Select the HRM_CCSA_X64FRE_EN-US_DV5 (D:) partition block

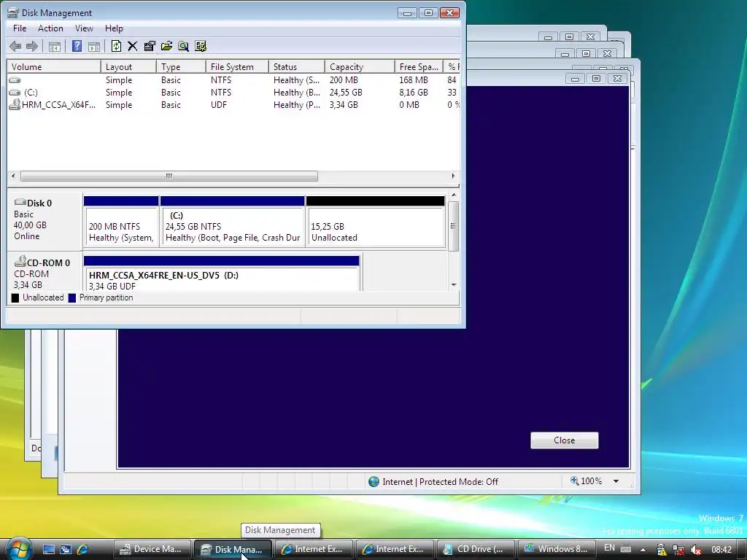tap(222, 273)
